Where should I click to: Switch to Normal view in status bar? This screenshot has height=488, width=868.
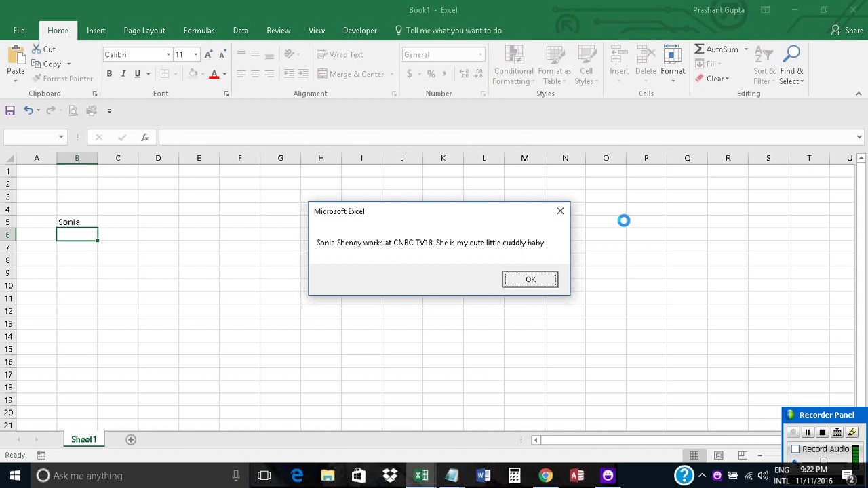(x=694, y=455)
